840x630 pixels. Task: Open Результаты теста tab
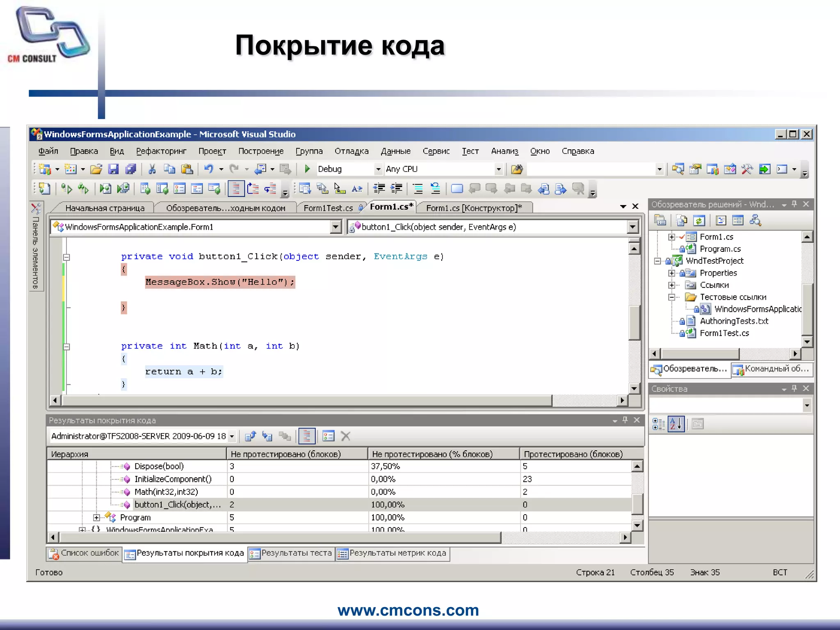click(x=291, y=553)
